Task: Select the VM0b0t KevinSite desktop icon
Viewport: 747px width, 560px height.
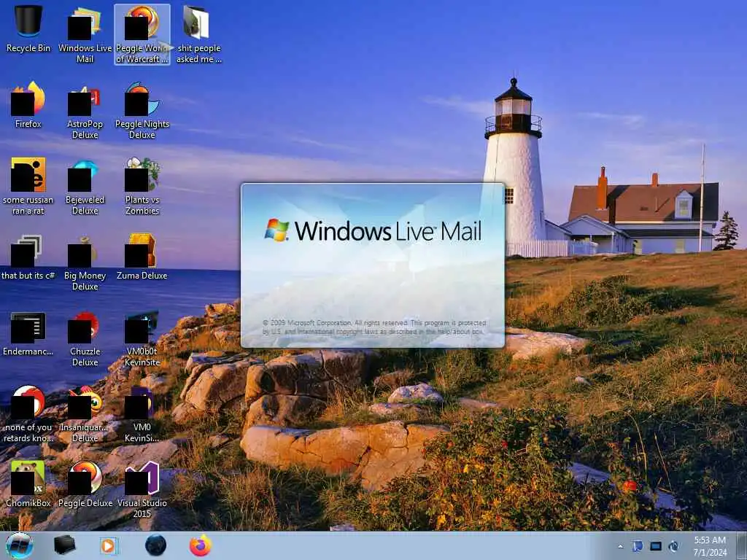Action: (142, 338)
